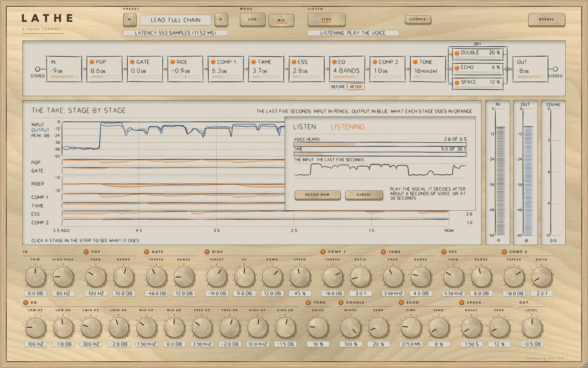This screenshot has width=588, height=368.
Task: Go to the previous preset with the < arrow
Action: (129, 19)
